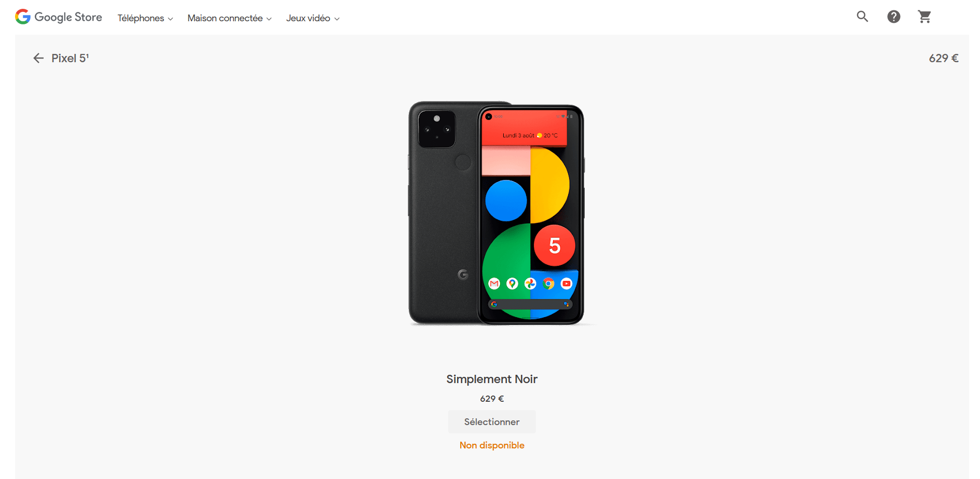Open the search magnifier icon
This screenshot has width=980, height=479.
point(862,17)
